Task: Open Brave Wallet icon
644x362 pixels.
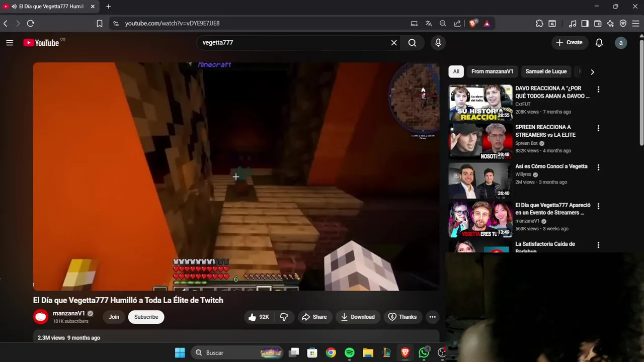Action: 598,23
